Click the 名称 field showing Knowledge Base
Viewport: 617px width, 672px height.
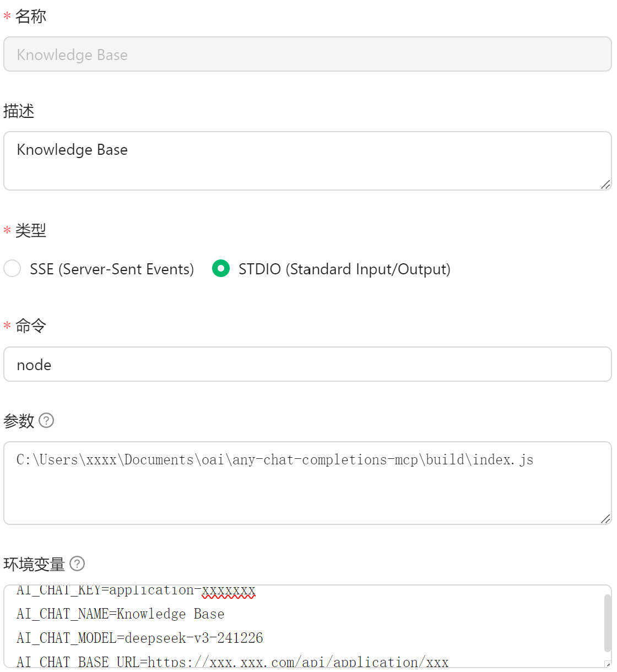(x=307, y=55)
